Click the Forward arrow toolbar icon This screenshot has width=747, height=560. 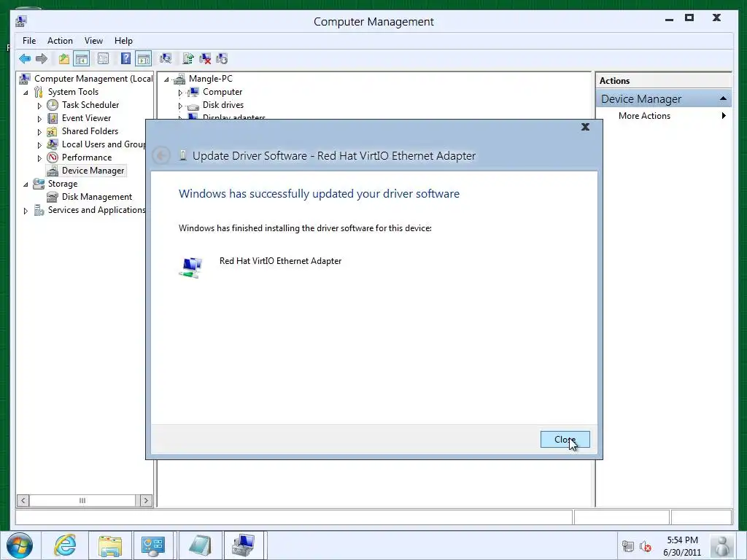pos(42,58)
